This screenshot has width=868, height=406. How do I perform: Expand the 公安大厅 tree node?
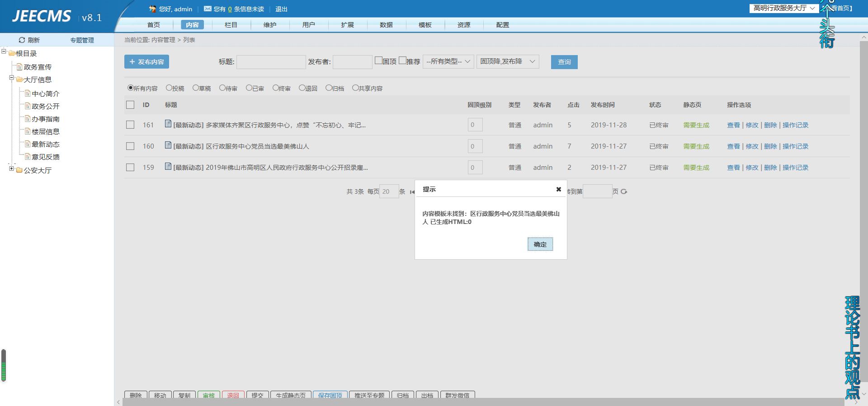tap(12, 168)
